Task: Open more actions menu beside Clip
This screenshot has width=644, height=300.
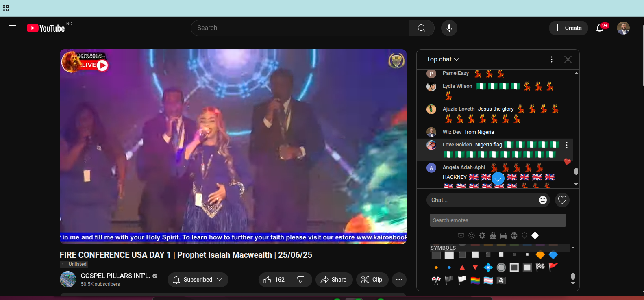Action: (399, 280)
